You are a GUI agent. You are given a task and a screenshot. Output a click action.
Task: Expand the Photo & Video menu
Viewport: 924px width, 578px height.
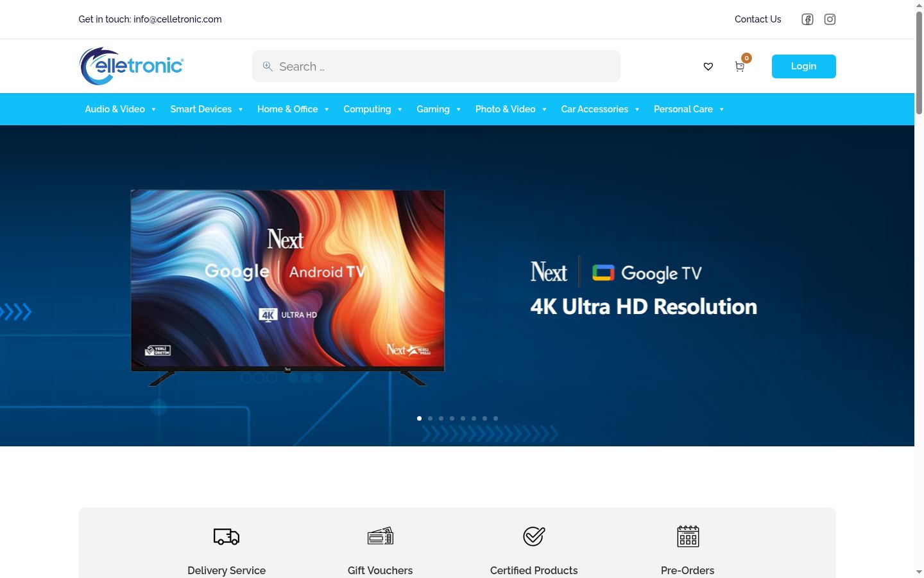pos(511,109)
